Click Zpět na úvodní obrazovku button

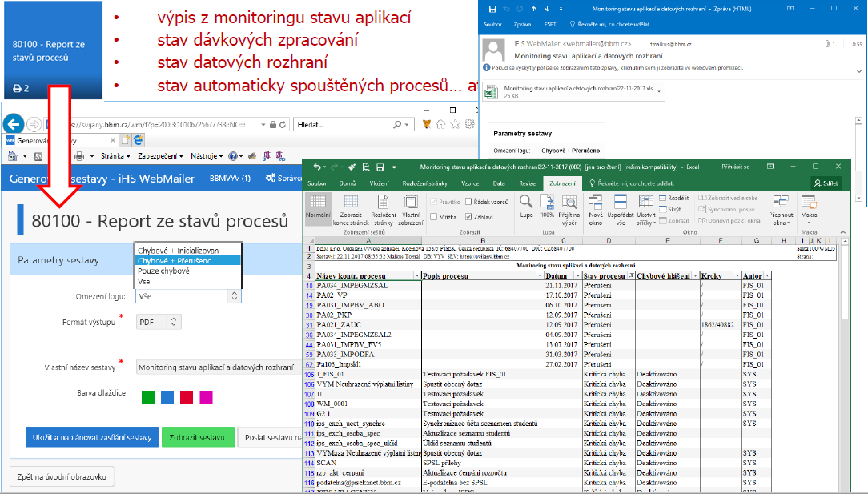click(x=62, y=477)
